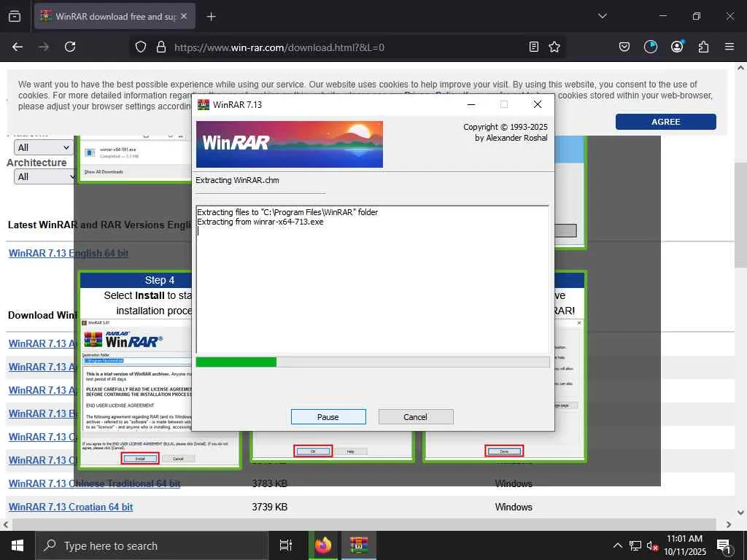Select the WinRAR download tab

(x=115, y=16)
